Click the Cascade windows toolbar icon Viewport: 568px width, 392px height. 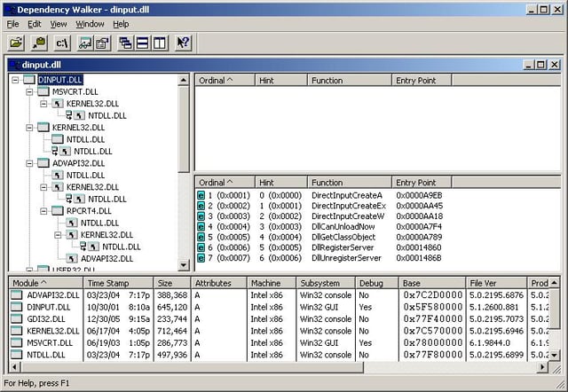point(126,43)
